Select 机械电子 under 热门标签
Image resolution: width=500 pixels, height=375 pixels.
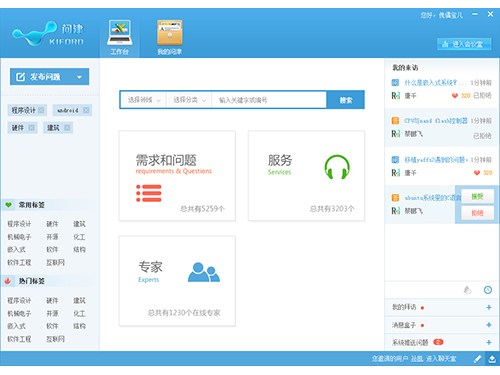pos(19,314)
